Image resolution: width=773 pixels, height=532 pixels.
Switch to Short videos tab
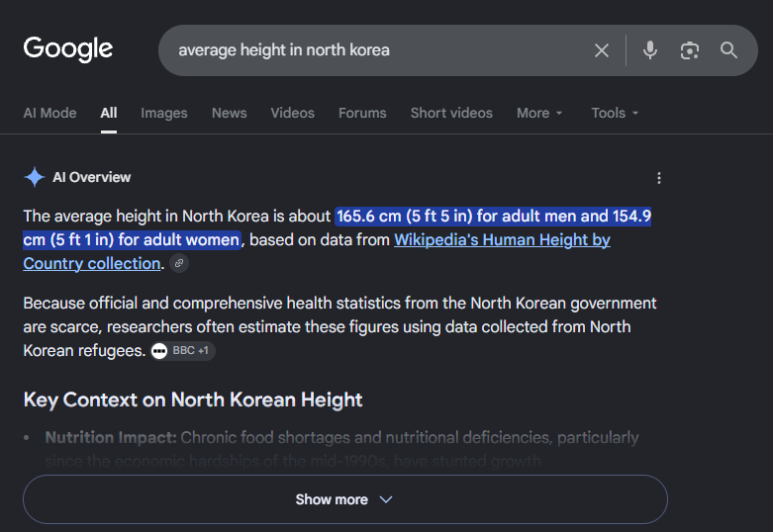(x=451, y=113)
